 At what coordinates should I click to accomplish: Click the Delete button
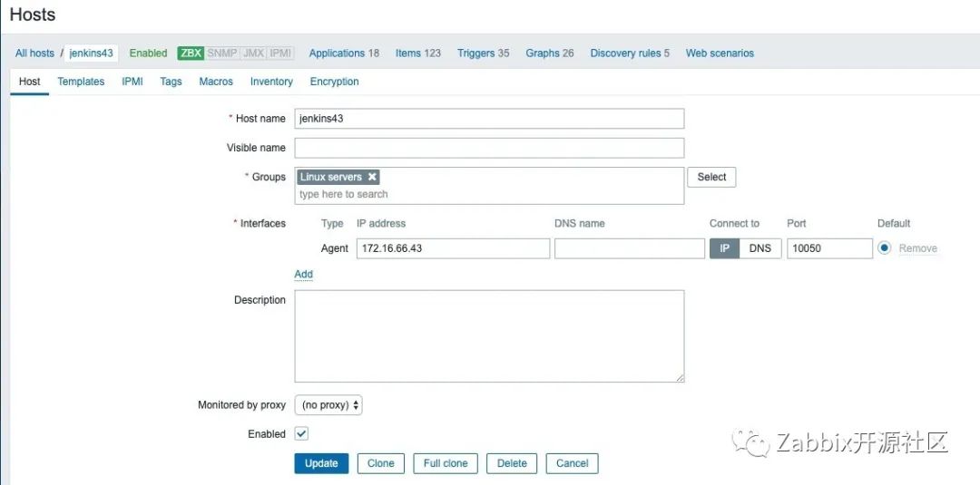512,464
